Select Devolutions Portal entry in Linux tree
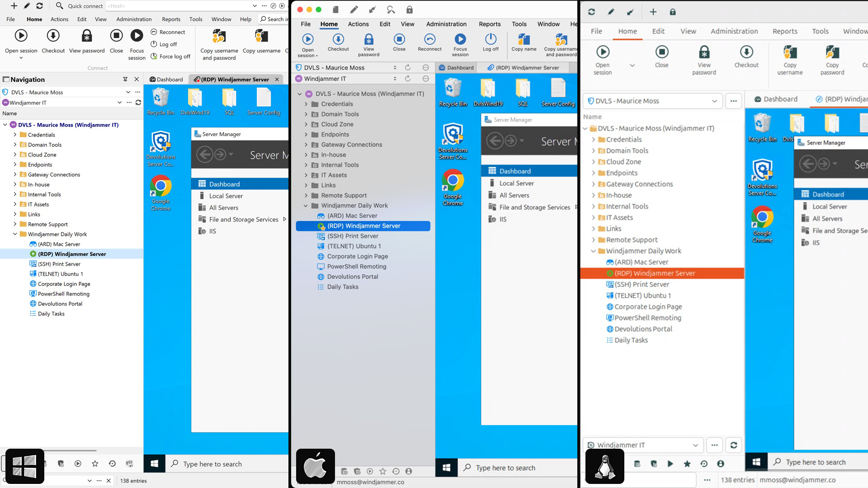Screen dimensions: 868x488 point(643,329)
